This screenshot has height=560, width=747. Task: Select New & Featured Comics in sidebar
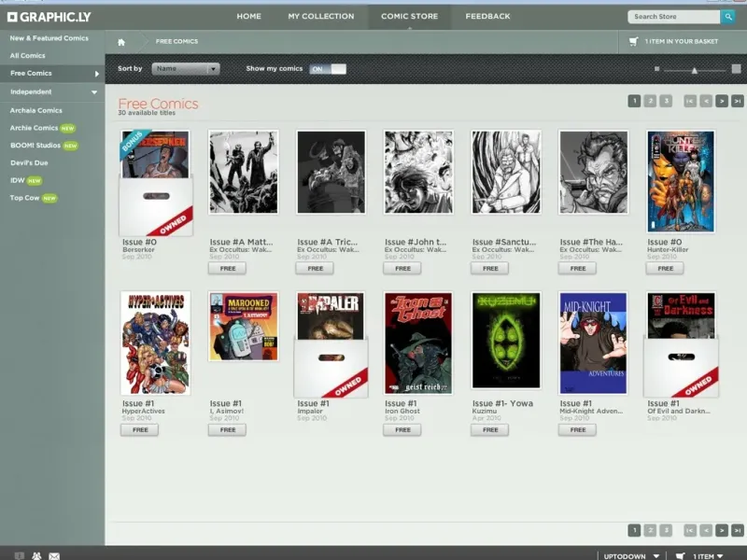[49, 38]
